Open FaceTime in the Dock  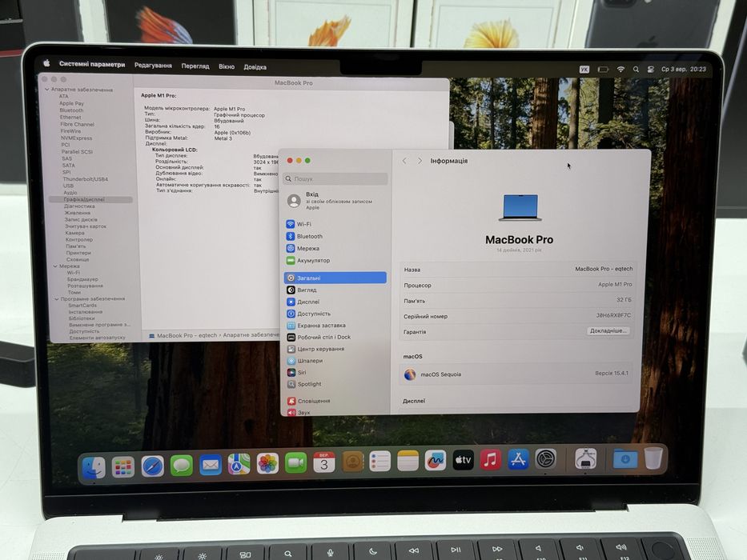click(x=296, y=463)
